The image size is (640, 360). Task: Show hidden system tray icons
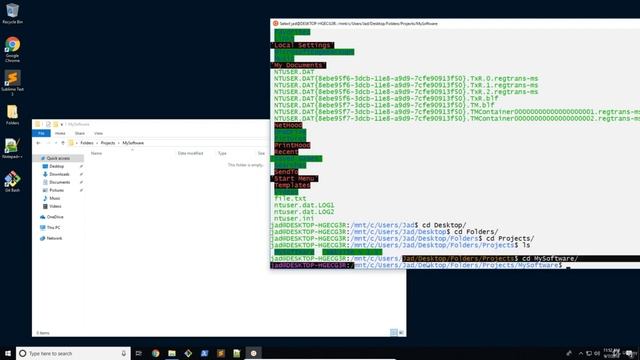581,353
